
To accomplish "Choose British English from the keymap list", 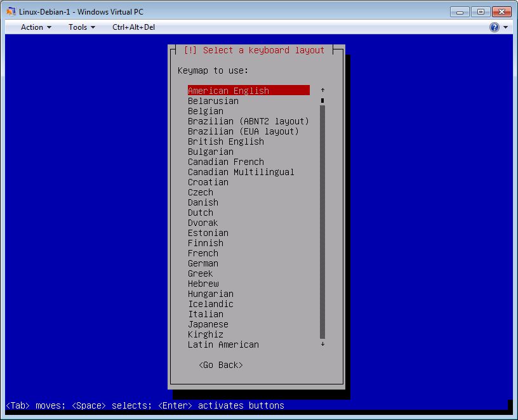I will (x=225, y=141).
